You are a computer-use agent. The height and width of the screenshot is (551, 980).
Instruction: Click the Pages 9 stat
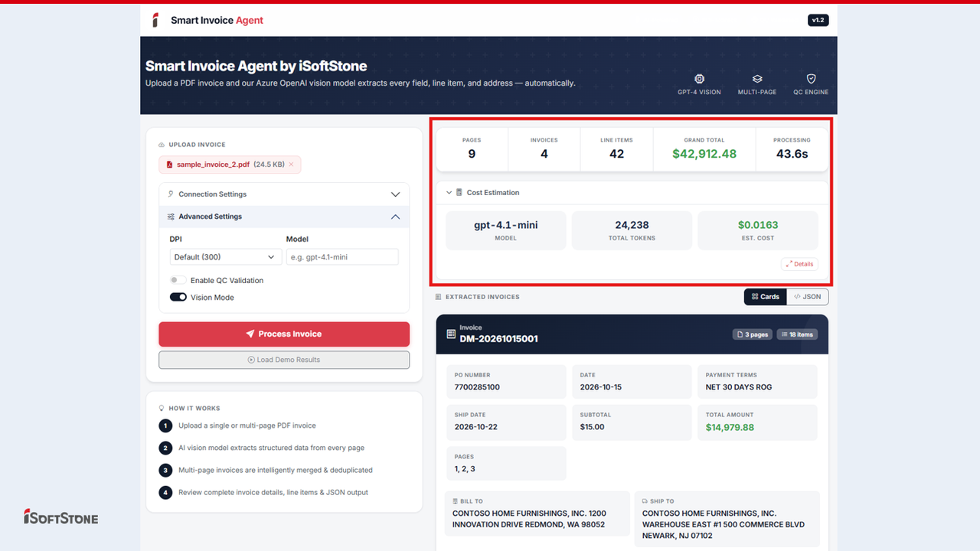tap(472, 149)
